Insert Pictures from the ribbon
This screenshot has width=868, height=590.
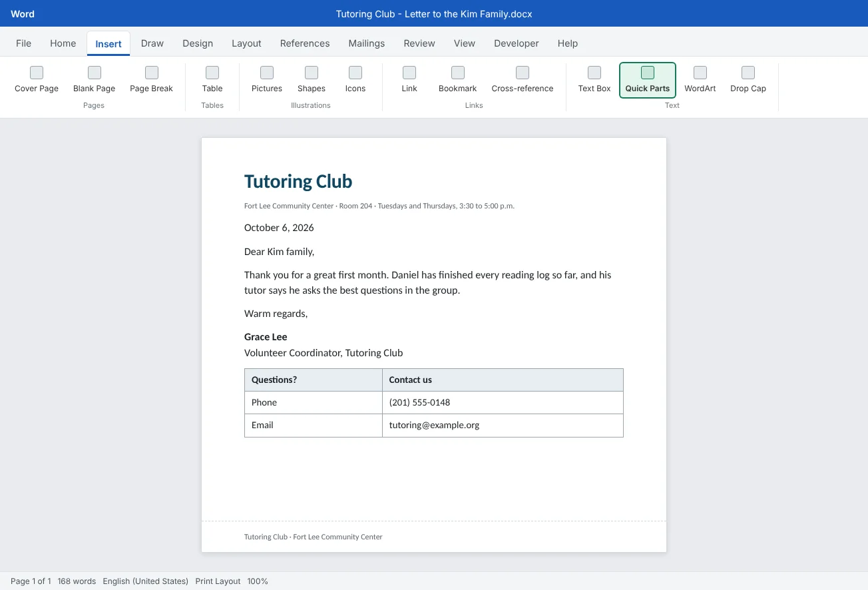[x=267, y=80]
